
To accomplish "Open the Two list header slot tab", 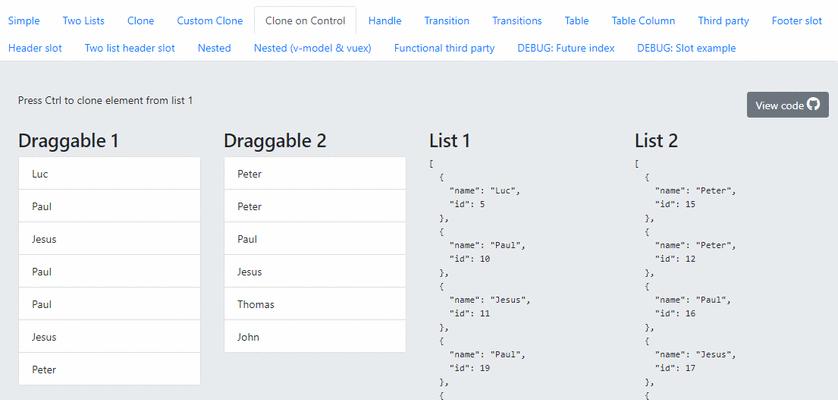I will [130, 48].
